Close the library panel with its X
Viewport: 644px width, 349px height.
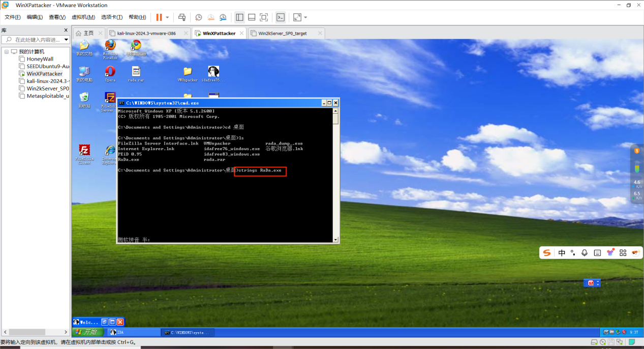(66, 31)
